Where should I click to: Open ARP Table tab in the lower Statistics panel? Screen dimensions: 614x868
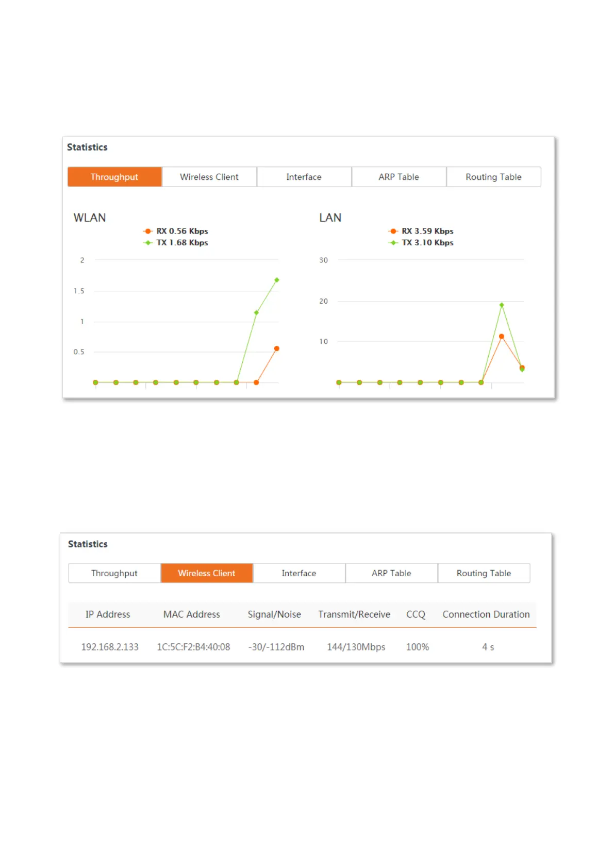tap(391, 573)
